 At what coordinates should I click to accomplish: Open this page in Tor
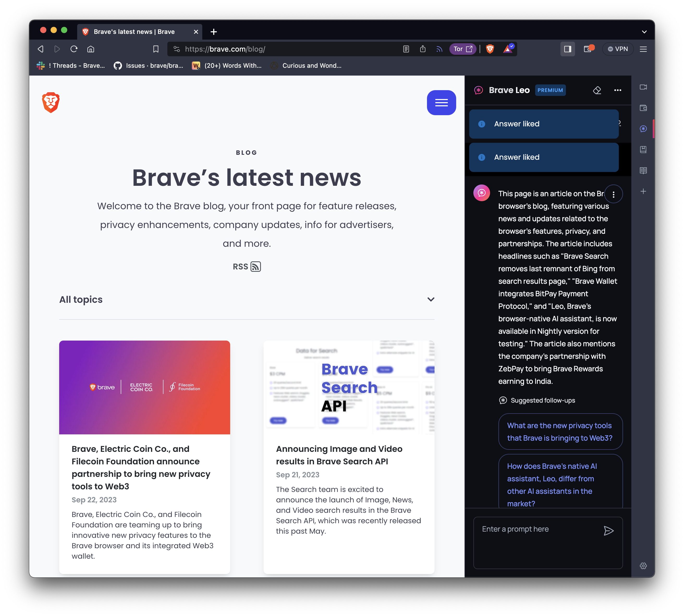coord(462,49)
